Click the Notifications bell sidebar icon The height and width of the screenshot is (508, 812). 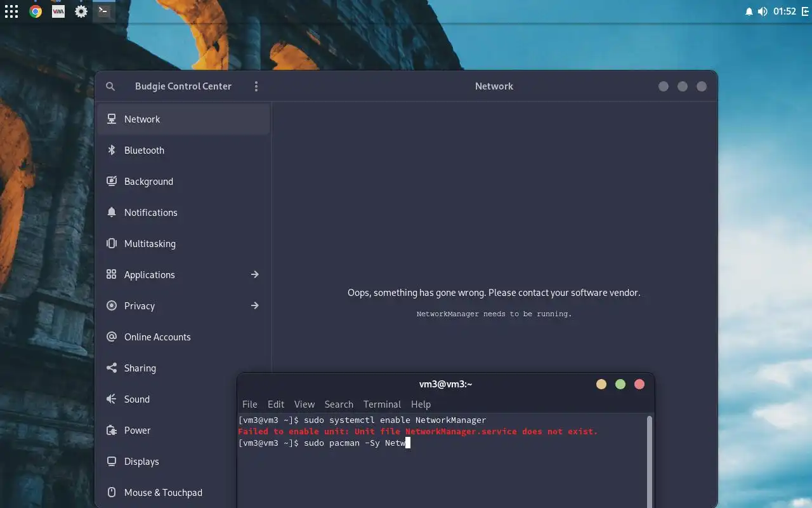pos(112,212)
